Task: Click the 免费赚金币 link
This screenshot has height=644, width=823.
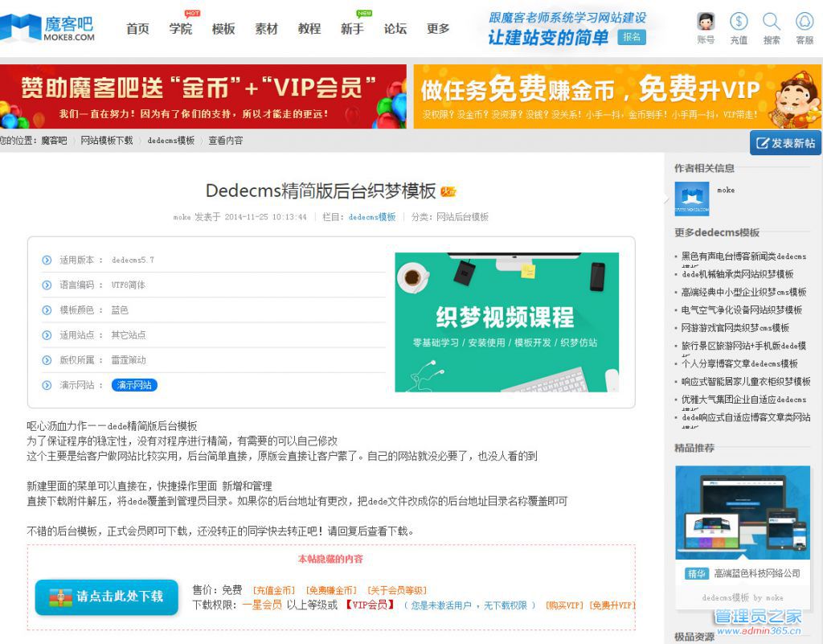Action: pyautogui.click(x=331, y=590)
